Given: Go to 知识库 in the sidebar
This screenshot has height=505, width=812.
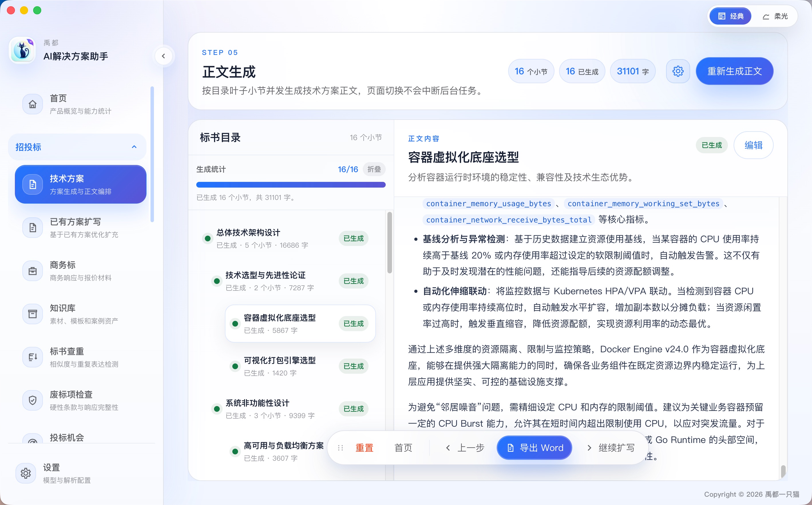Looking at the screenshot, I should coord(80,314).
